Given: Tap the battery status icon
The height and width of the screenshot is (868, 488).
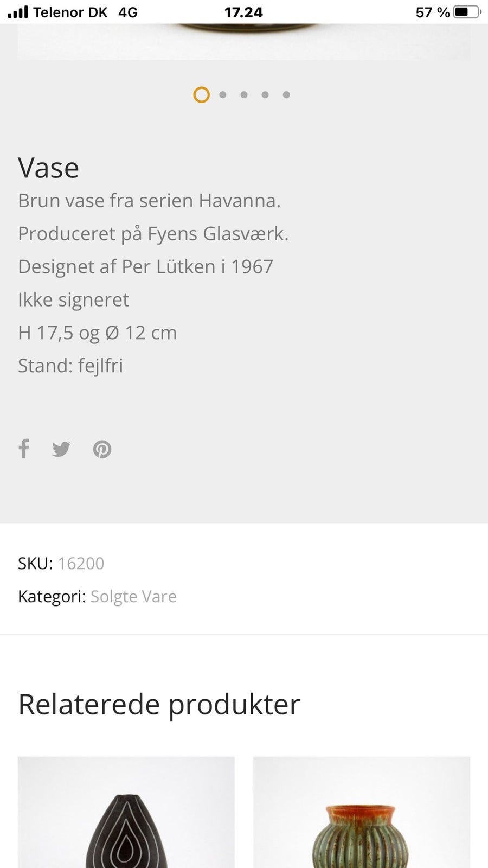Looking at the screenshot, I should click(467, 12).
